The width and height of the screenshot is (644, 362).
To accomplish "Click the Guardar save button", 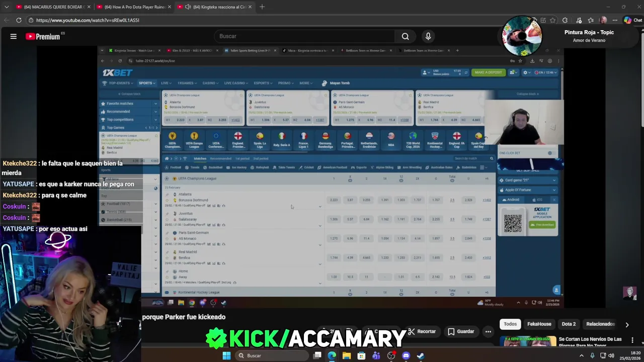I will tap(461, 331).
